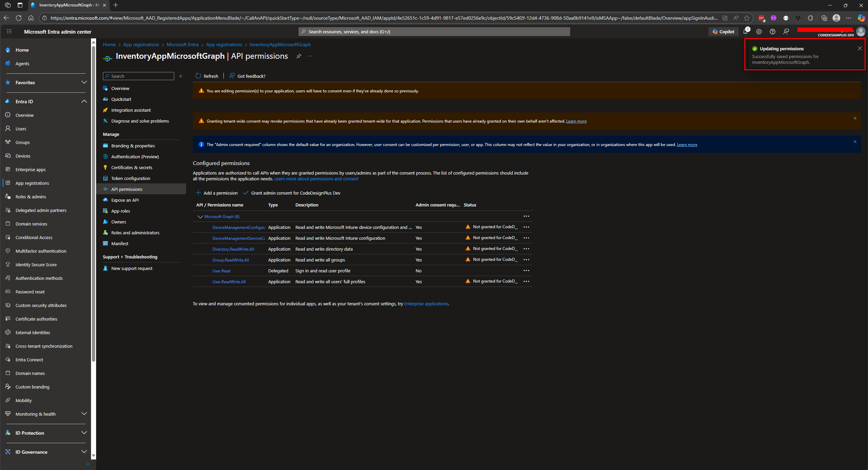
Task: Click Add a permission
Action: [x=217, y=193]
